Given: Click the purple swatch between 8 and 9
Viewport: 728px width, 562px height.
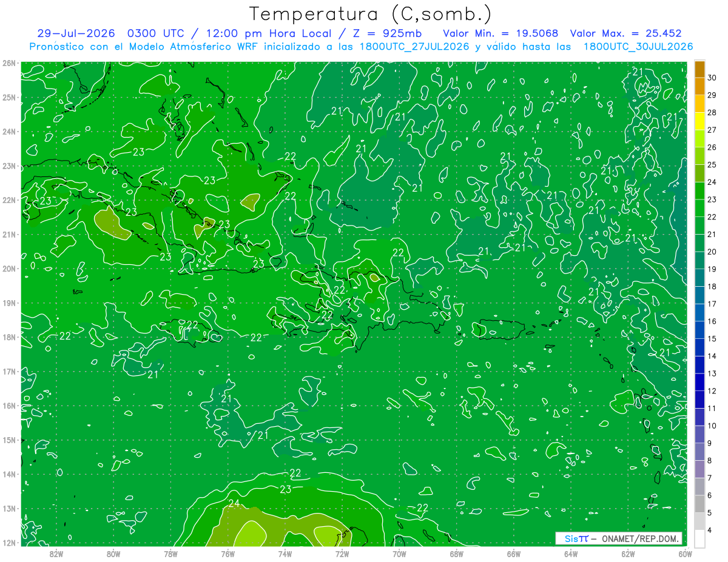Looking at the screenshot, I should pos(699,452).
